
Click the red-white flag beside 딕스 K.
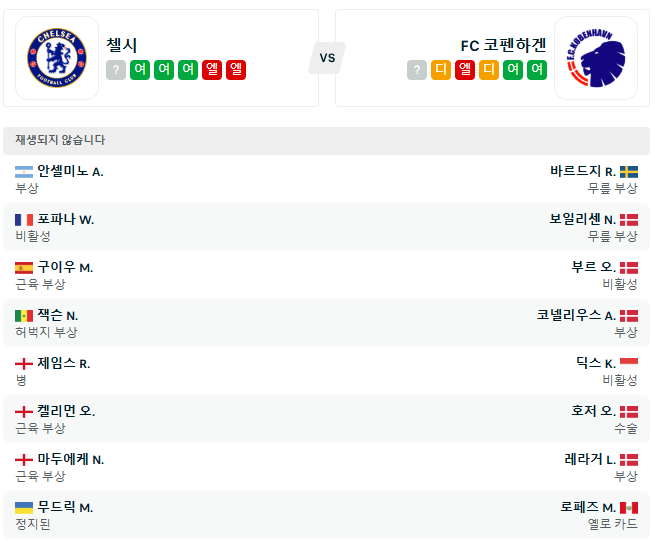[x=629, y=363]
